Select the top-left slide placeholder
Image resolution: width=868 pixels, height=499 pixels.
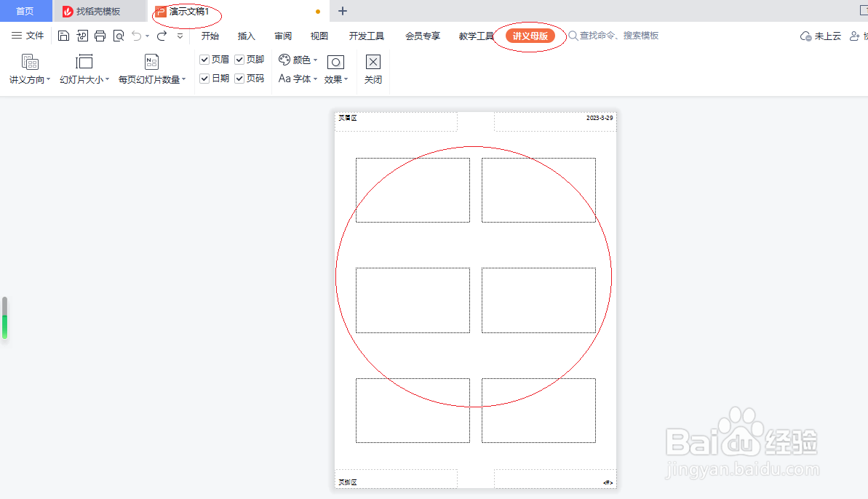[x=413, y=191]
